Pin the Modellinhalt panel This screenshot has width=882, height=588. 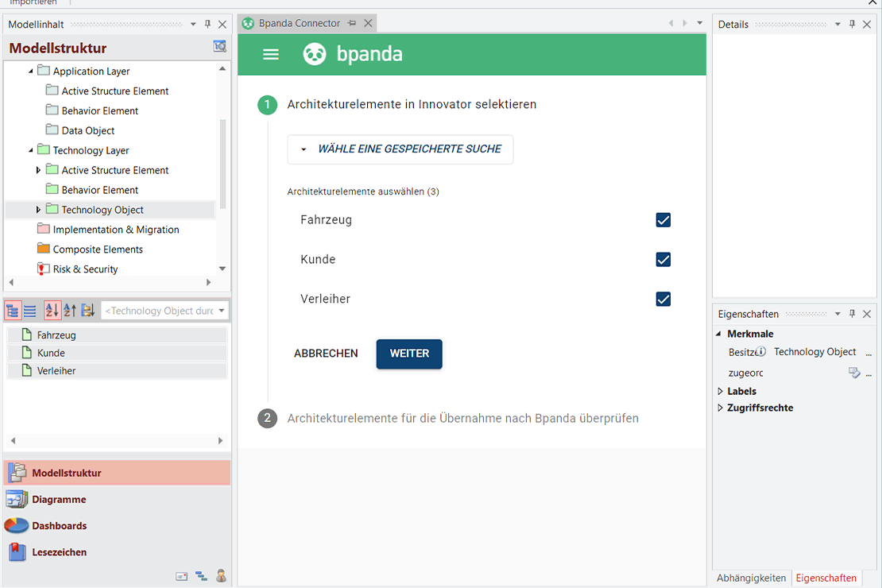point(207,24)
